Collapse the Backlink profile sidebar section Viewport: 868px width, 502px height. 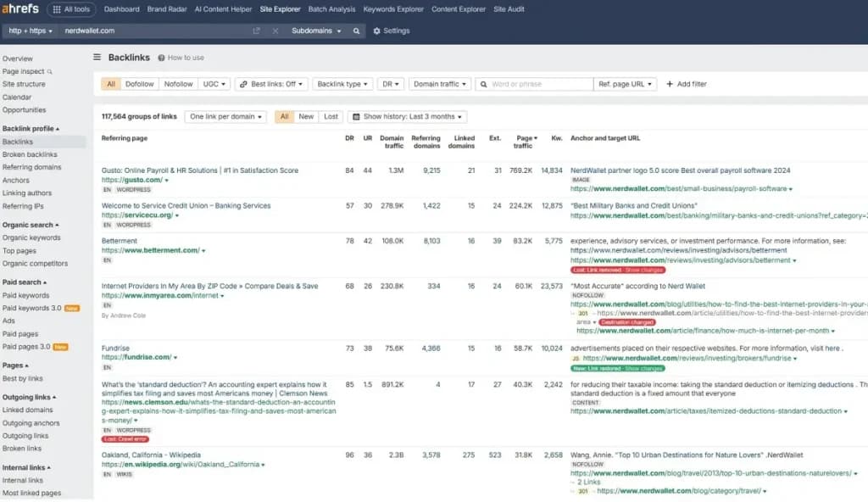pyautogui.click(x=31, y=129)
